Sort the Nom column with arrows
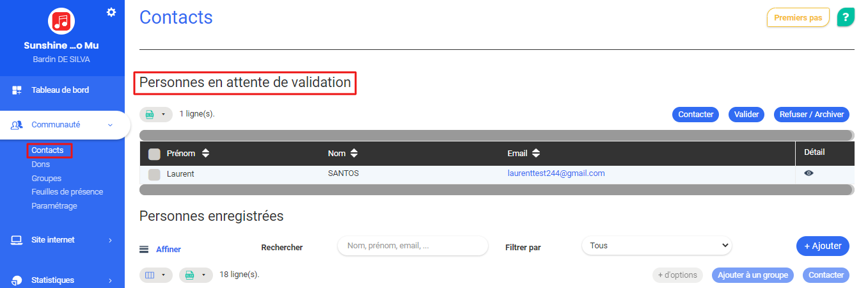868x288 pixels. click(x=354, y=154)
